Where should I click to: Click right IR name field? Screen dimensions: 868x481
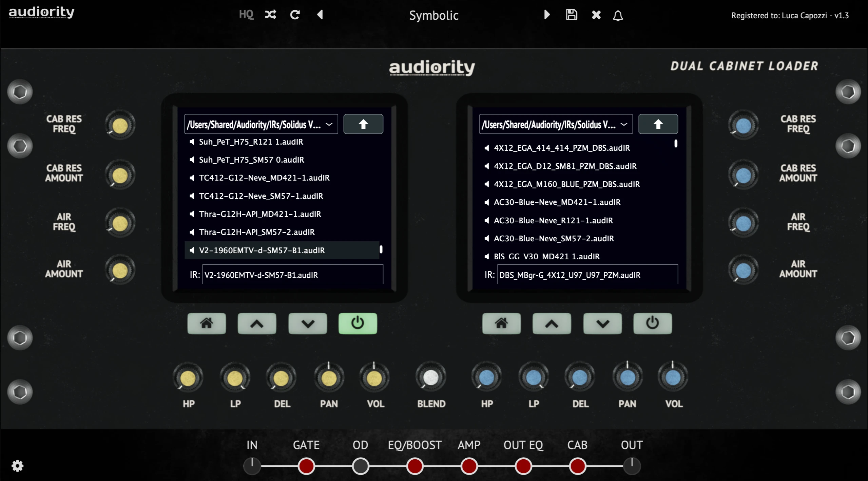pos(587,275)
